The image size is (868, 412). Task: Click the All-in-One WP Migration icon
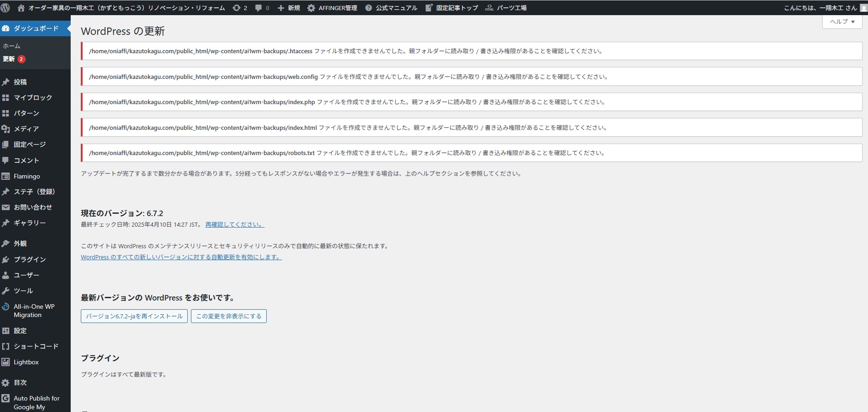point(6,306)
